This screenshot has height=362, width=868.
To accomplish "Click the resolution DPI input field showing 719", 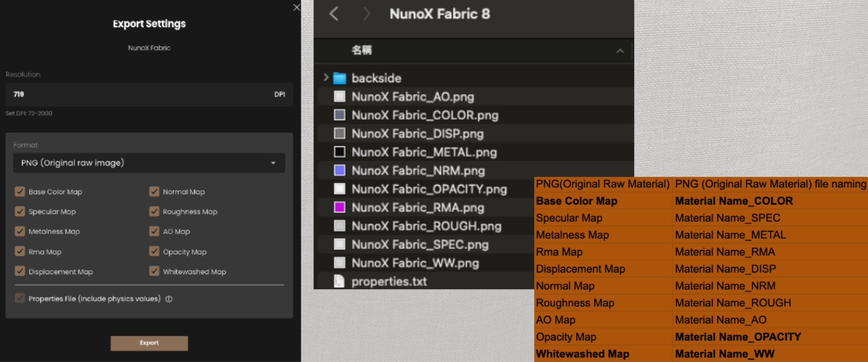I will coord(149,95).
